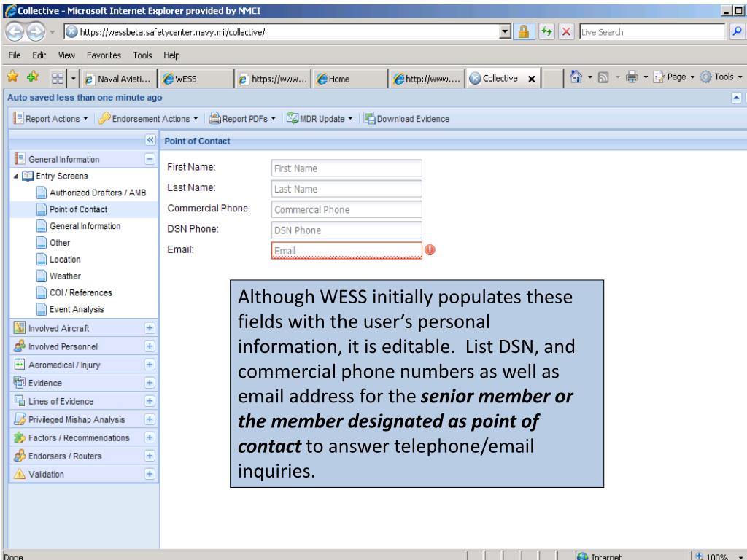Open the MDR Update dropdown
The width and height of the screenshot is (747, 560).
click(320, 119)
